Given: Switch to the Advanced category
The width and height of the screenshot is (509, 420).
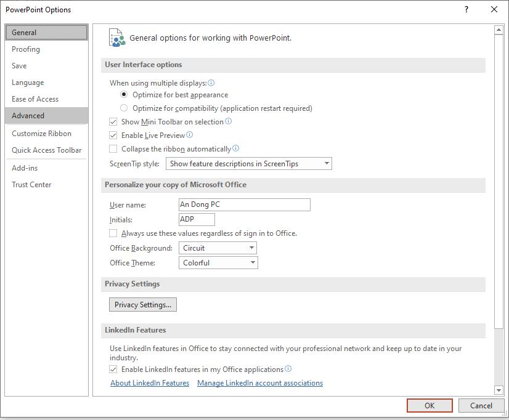Looking at the screenshot, I should (x=28, y=116).
